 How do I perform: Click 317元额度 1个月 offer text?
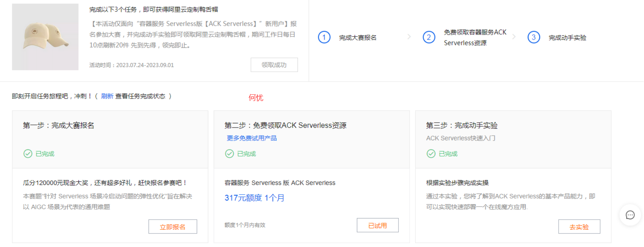254,198
